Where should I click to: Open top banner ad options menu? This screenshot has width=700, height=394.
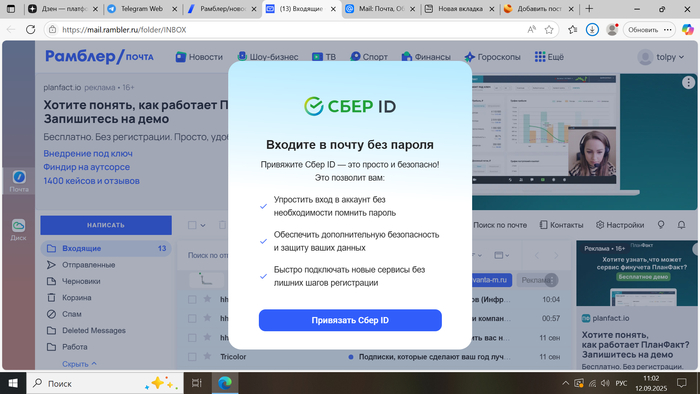click(x=688, y=82)
